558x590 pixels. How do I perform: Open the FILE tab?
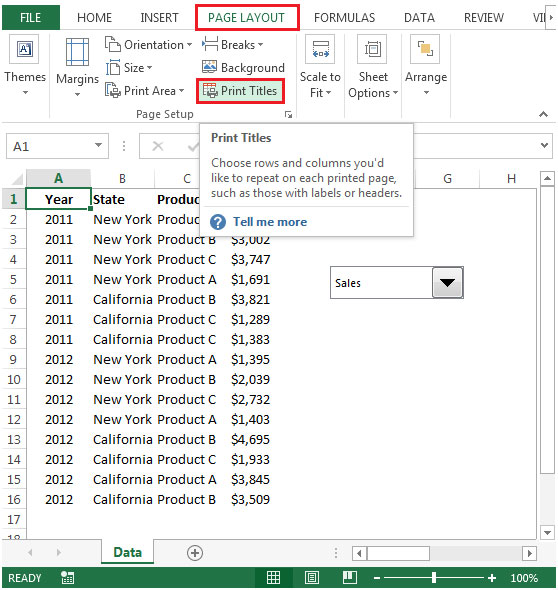[30, 18]
